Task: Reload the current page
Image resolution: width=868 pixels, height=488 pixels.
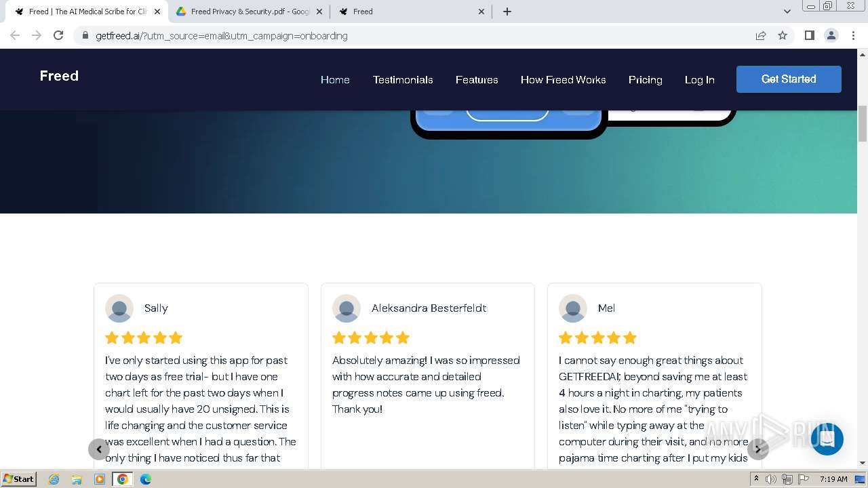Action: [x=58, y=35]
